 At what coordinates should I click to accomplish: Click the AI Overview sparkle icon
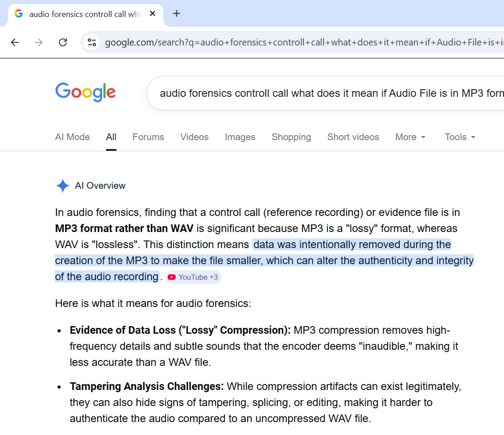point(62,186)
